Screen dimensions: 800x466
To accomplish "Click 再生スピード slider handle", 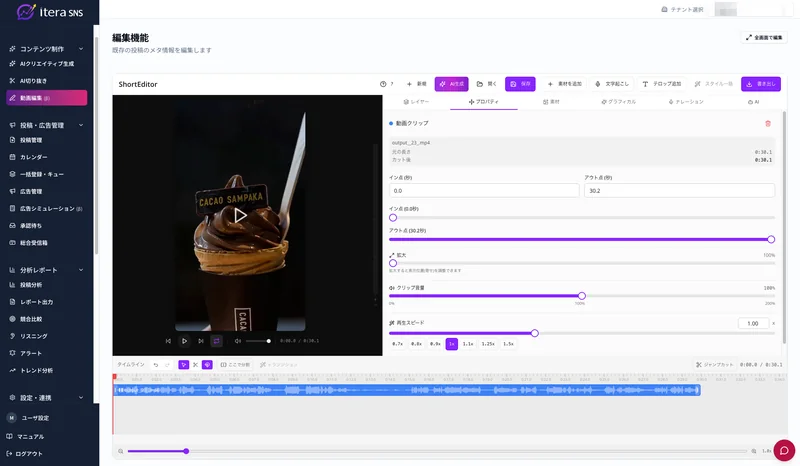I will (x=535, y=333).
